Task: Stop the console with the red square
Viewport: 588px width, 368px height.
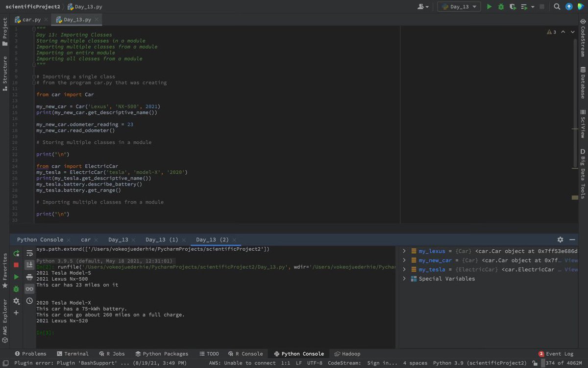Action: point(16,265)
